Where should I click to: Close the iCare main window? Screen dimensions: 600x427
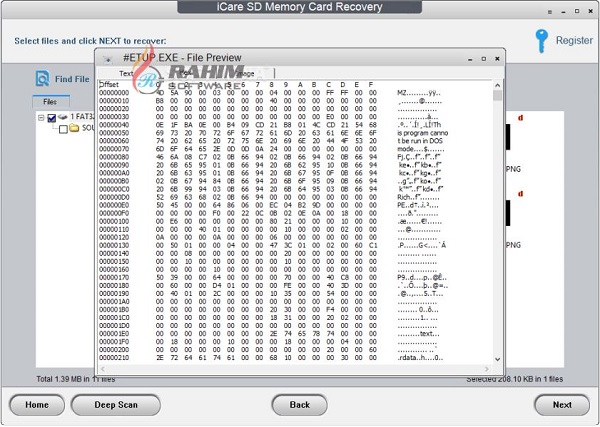[x=591, y=11]
